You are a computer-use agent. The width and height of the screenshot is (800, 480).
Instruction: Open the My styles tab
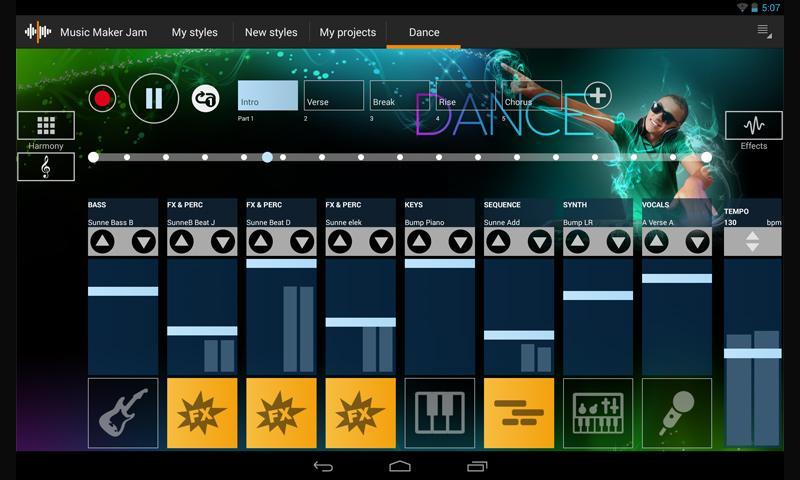(194, 32)
